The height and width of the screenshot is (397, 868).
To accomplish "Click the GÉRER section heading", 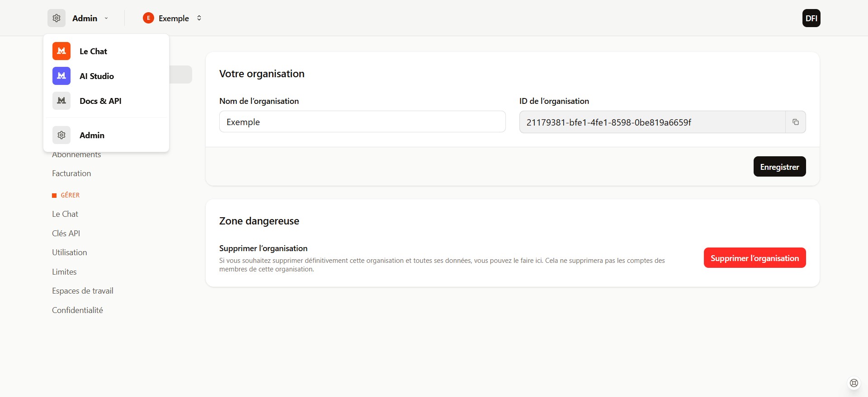I will coord(70,195).
